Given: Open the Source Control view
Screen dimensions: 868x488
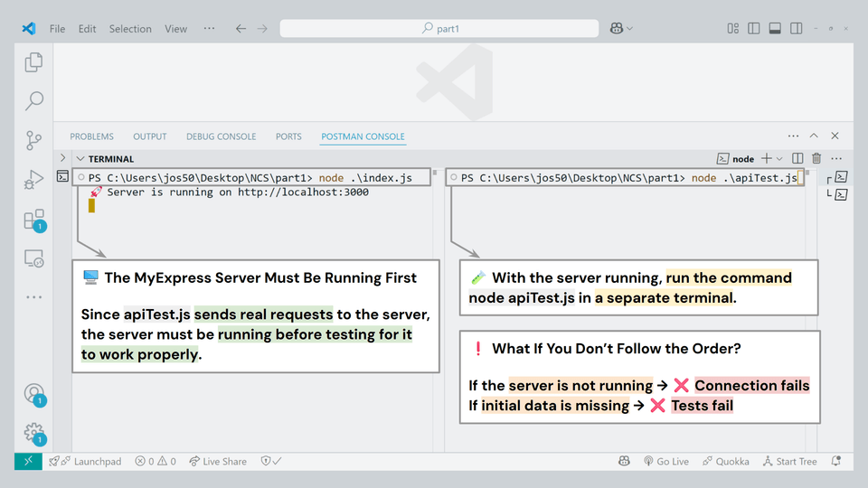Looking at the screenshot, I should pyautogui.click(x=33, y=140).
